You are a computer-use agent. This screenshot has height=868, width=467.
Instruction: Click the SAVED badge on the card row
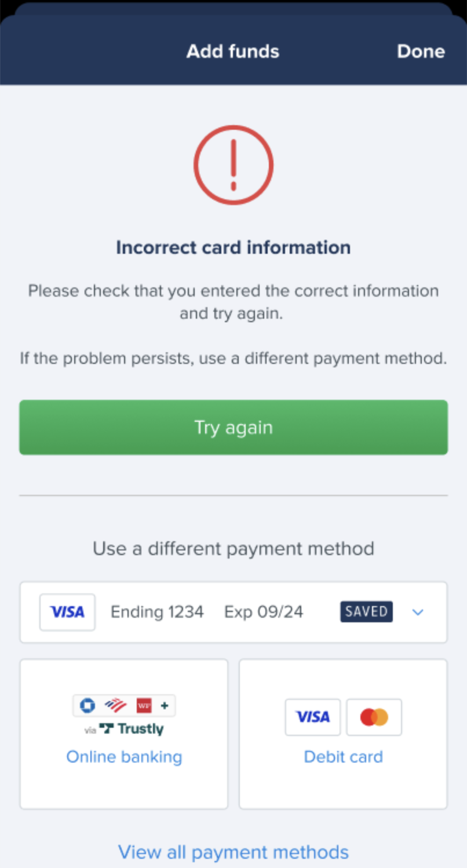click(366, 611)
